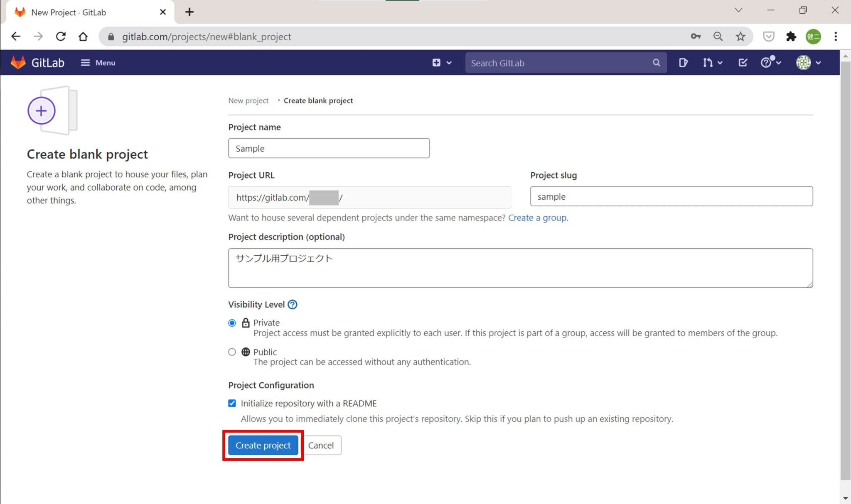
Task: Click the Create project button
Action: [x=263, y=445]
